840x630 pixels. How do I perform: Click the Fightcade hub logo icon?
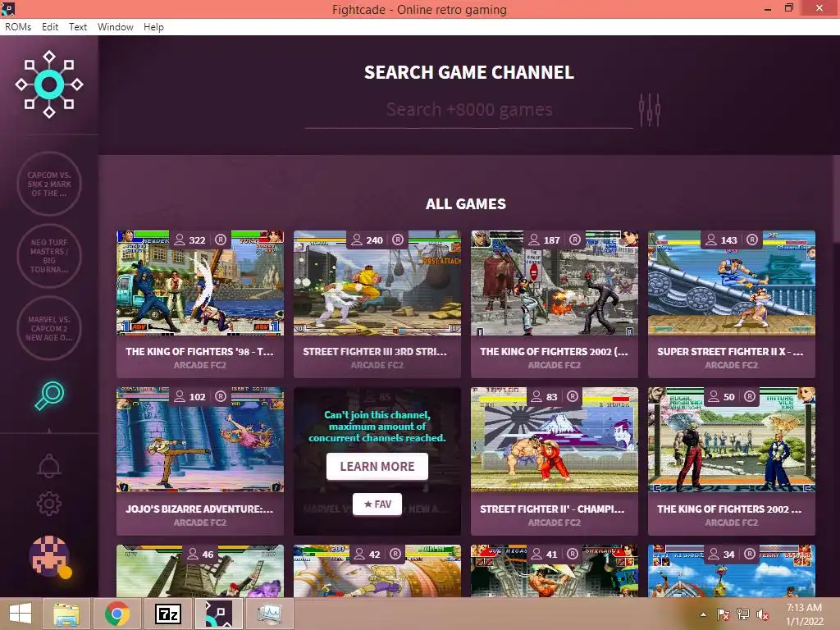(x=48, y=84)
